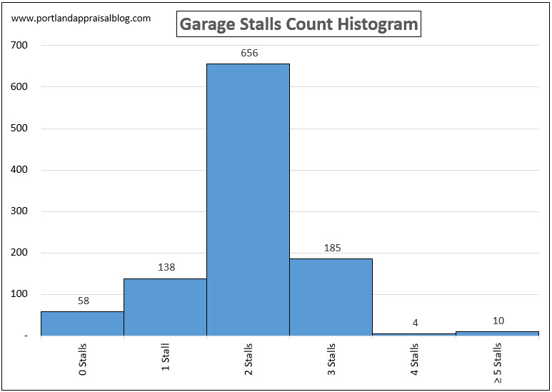Select the 4 data label

(x=415, y=323)
